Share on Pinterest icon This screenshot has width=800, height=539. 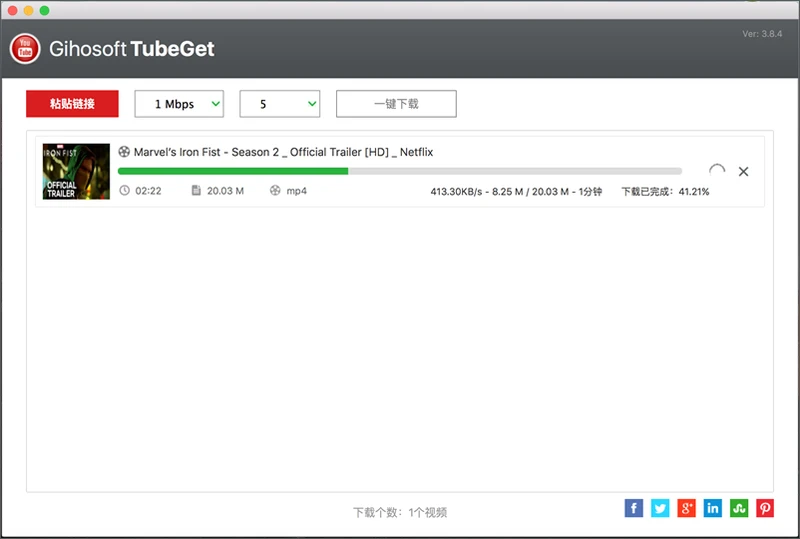point(765,508)
